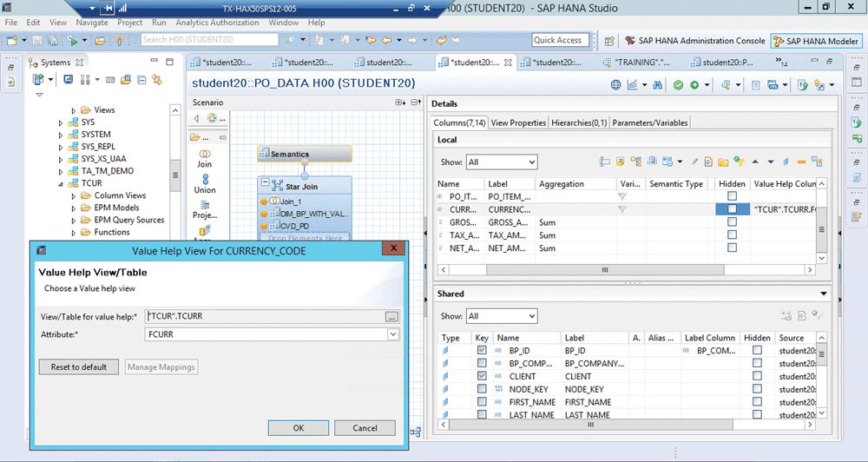The width and height of the screenshot is (868, 462).
Task: Toggle the Hidden checkbox for the CLIENT row
Action: pyautogui.click(x=757, y=377)
